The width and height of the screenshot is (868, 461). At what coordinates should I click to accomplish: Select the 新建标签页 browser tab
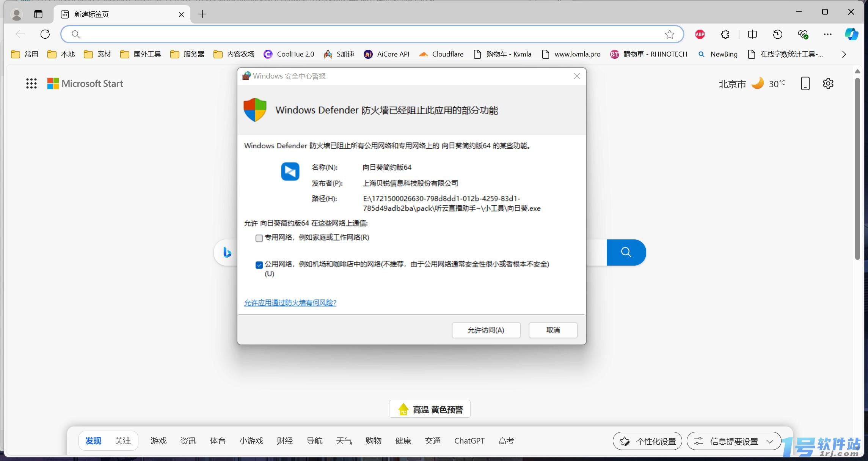122,14
